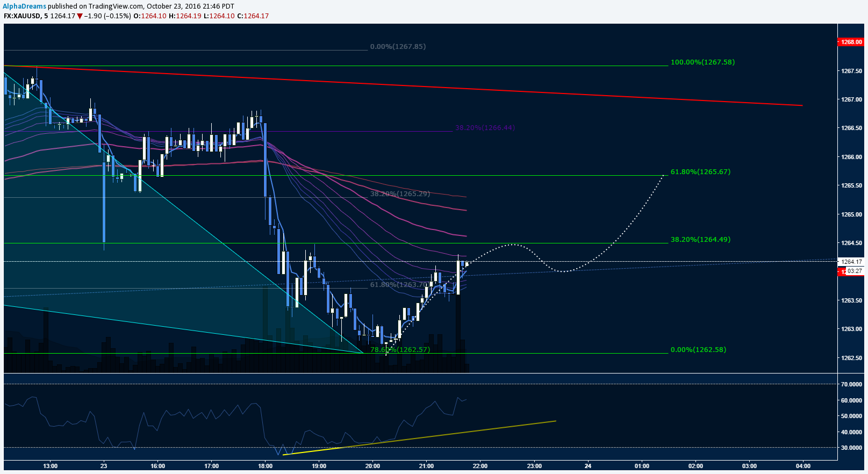Click the 18:00 time axis label

(x=266, y=466)
